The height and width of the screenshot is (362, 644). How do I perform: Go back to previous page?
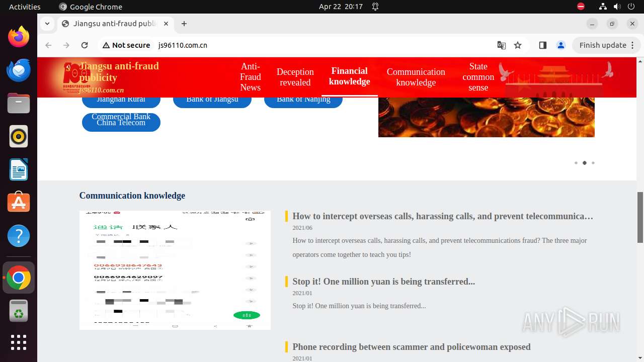48,45
